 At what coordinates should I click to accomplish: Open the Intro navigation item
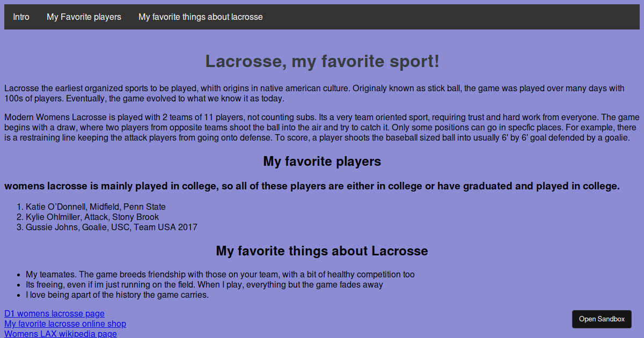coord(21,17)
